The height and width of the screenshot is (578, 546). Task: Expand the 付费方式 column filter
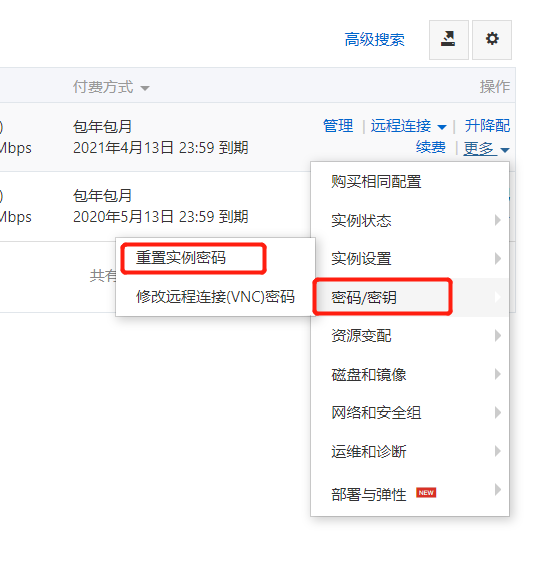[145, 88]
